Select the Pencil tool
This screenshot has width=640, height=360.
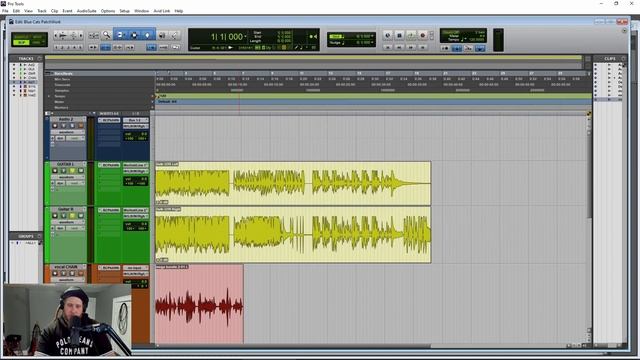(x=174, y=36)
